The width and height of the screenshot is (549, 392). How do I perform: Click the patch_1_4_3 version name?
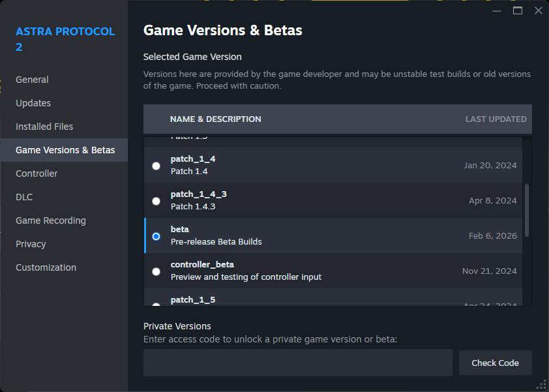pos(198,194)
